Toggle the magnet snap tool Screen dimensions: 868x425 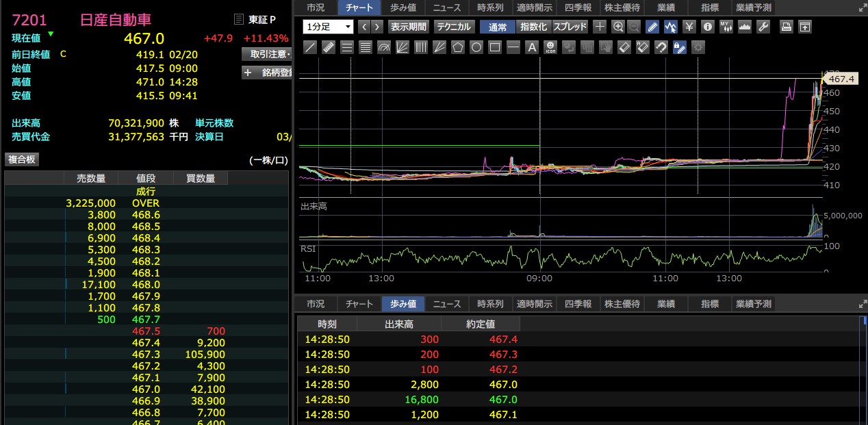661,47
